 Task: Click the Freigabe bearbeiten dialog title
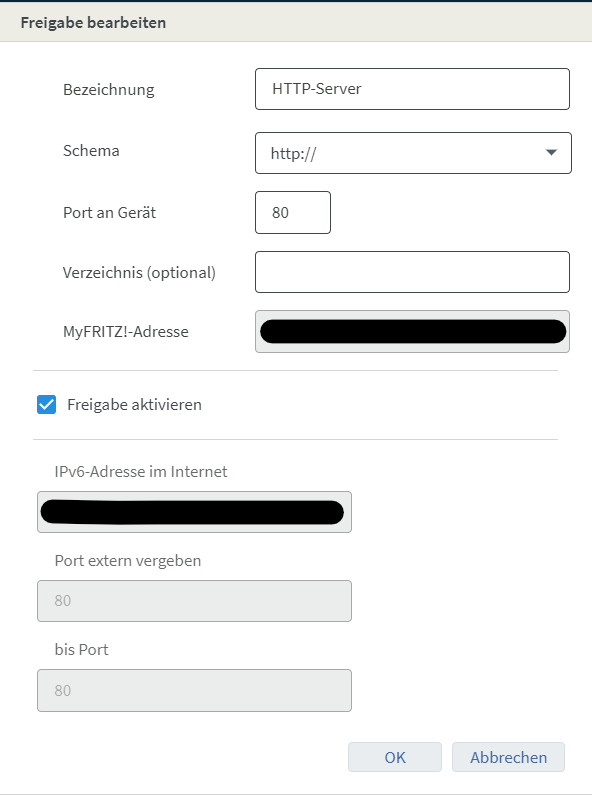pyautogui.click(x=93, y=22)
